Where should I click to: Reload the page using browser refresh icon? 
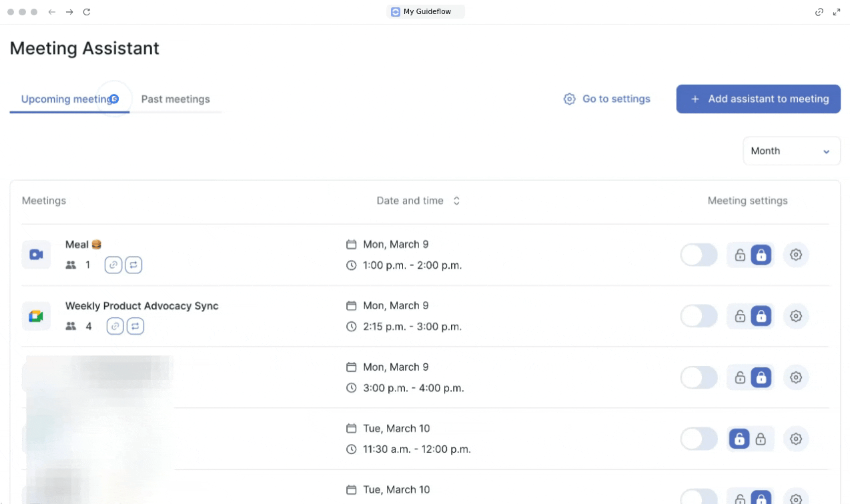click(x=87, y=12)
